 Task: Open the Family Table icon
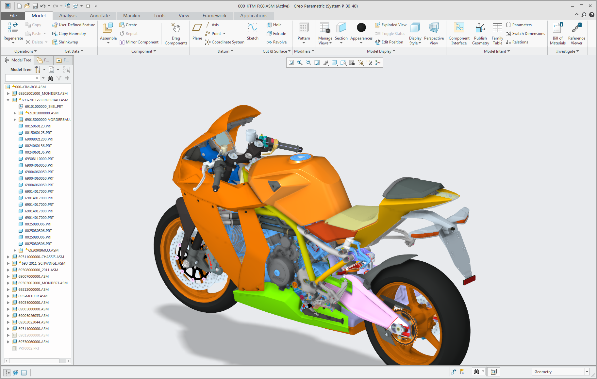pos(497,27)
